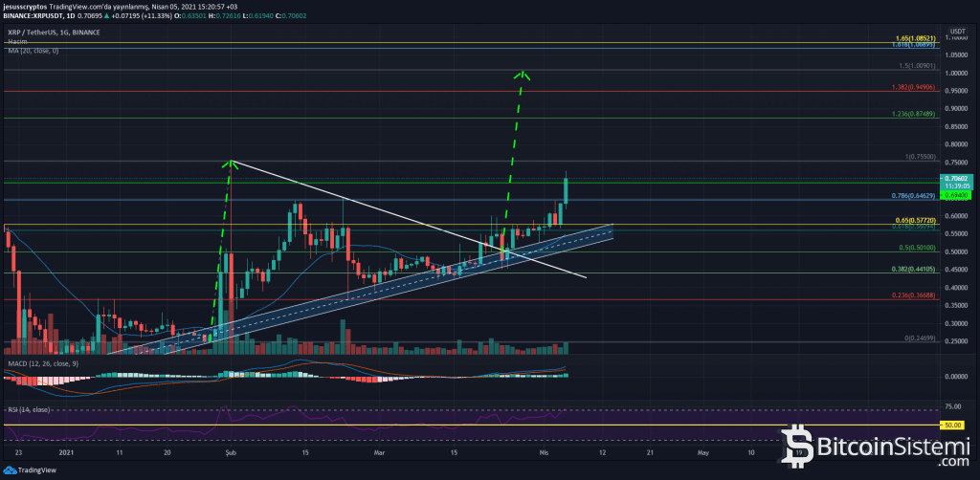The height and width of the screenshot is (480, 980).
Task: Click the MA (20, close, 0) indicator legend
Action: 33,50
